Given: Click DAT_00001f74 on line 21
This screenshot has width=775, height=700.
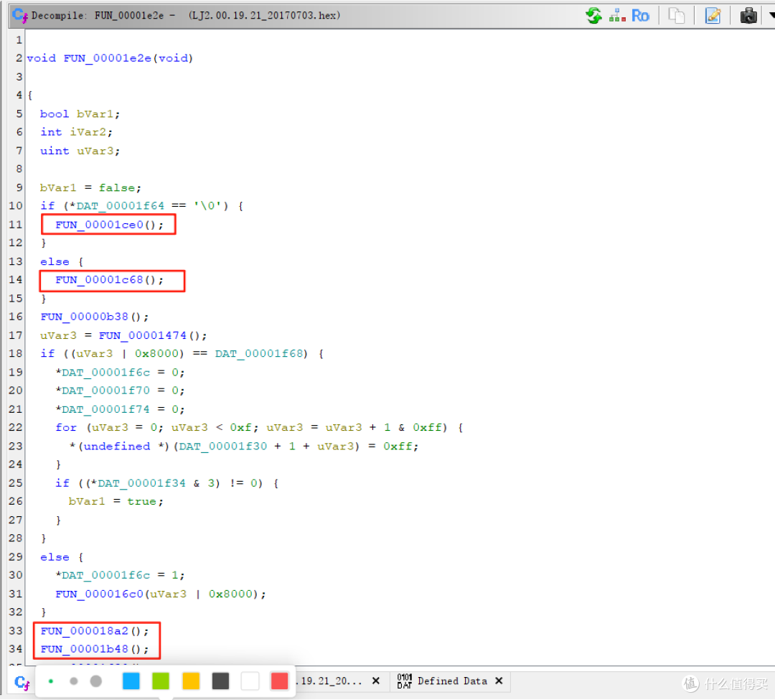Looking at the screenshot, I should (x=105, y=410).
